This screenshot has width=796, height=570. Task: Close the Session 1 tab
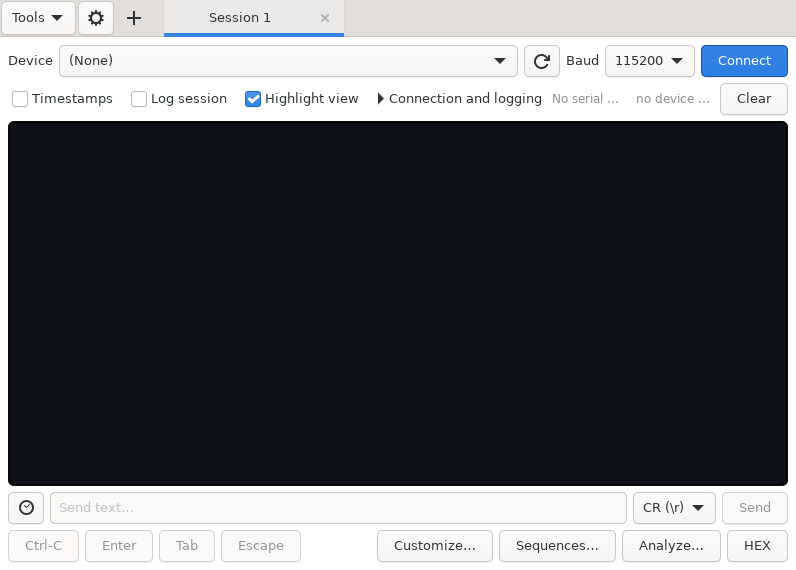click(325, 18)
